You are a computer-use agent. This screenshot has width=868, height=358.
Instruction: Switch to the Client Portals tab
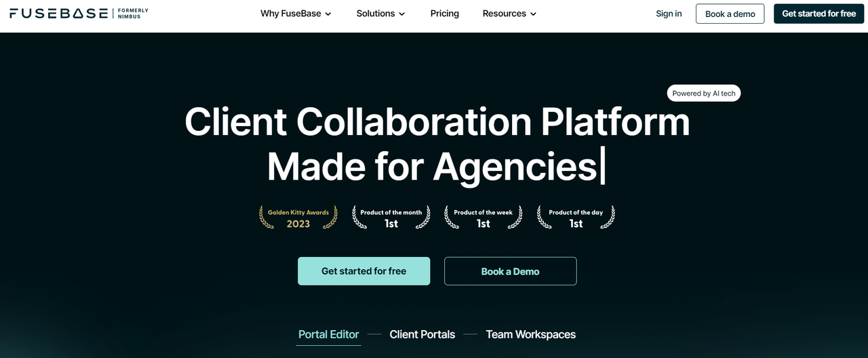pos(422,334)
